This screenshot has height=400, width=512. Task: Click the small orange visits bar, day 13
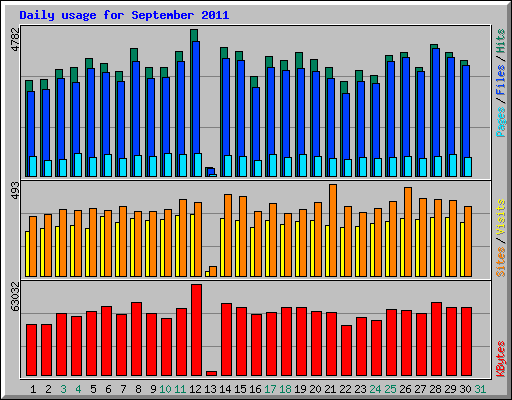(x=213, y=271)
